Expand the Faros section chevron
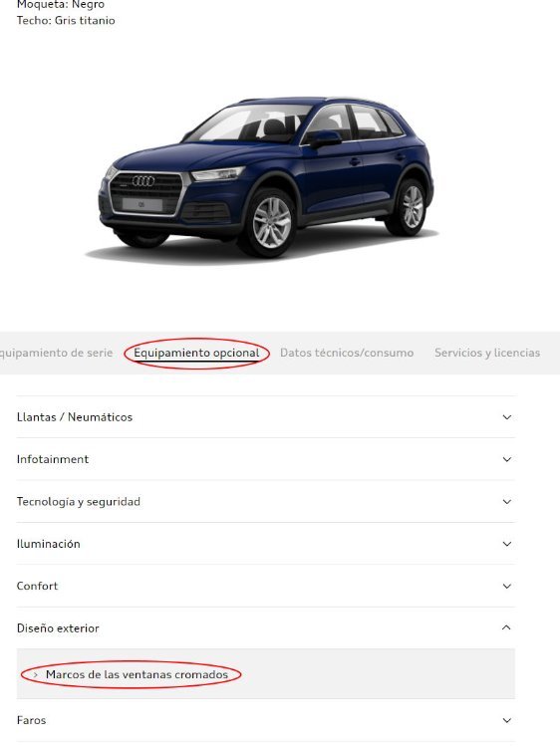 (x=506, y=721)
